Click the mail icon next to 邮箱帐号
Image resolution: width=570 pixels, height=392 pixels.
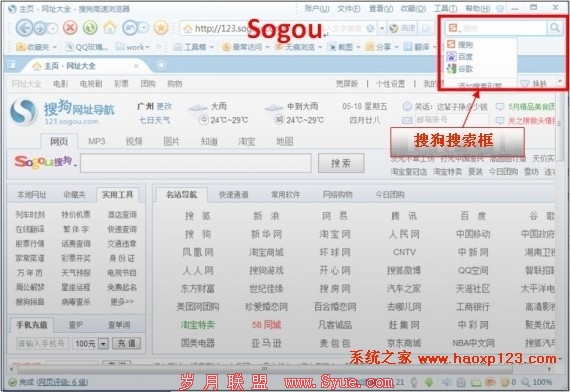click(407, 120)
